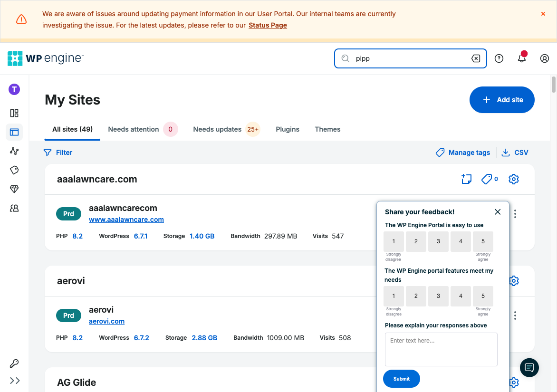Rate features meet my needs 3
557x392 pixels.
click(x=438, y=296)
